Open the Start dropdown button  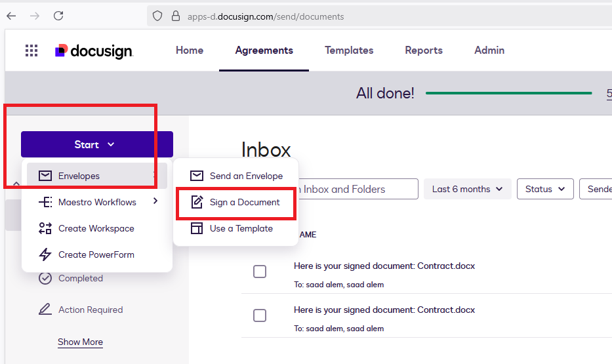coord(97,144)
